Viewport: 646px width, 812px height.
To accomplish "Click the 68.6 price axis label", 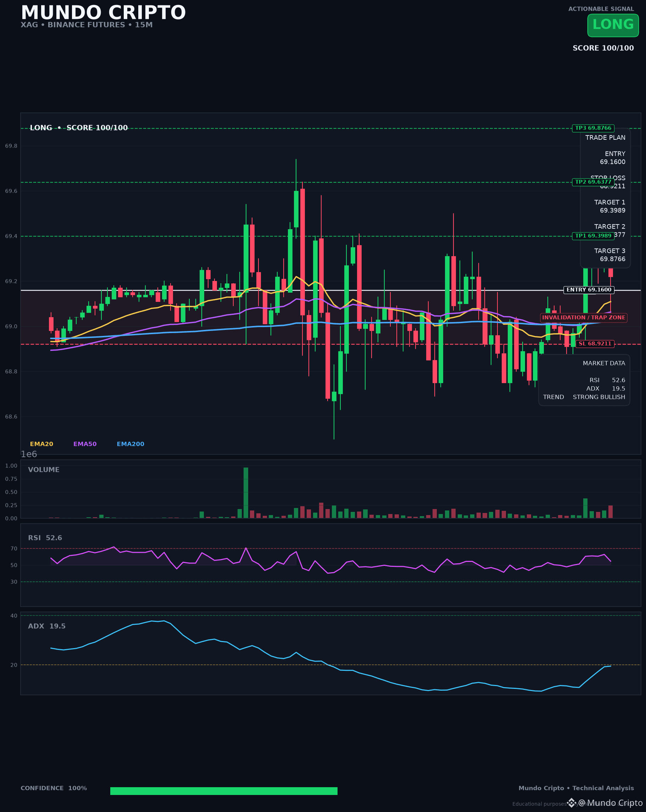I will (11, 417).
